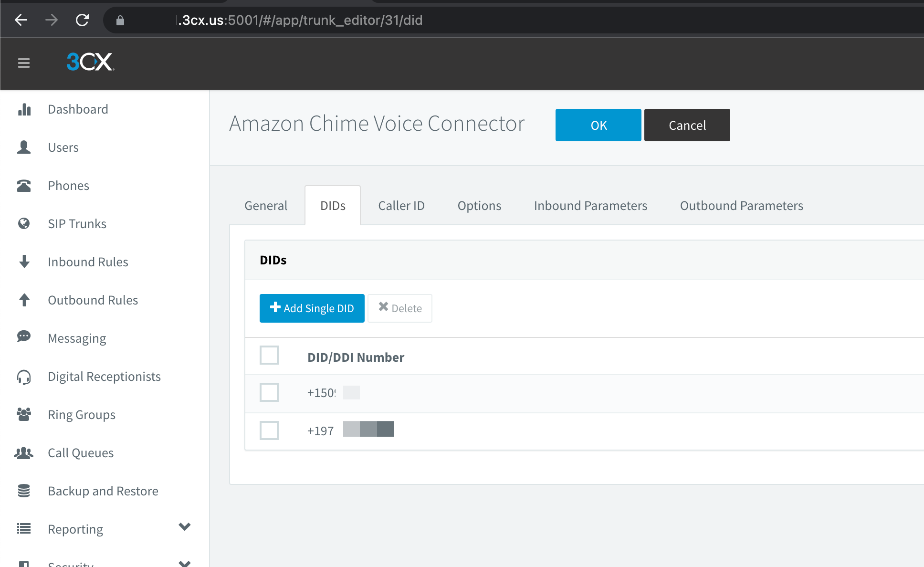Open Dashboard in the sidebar

click(x=78, y=109)
